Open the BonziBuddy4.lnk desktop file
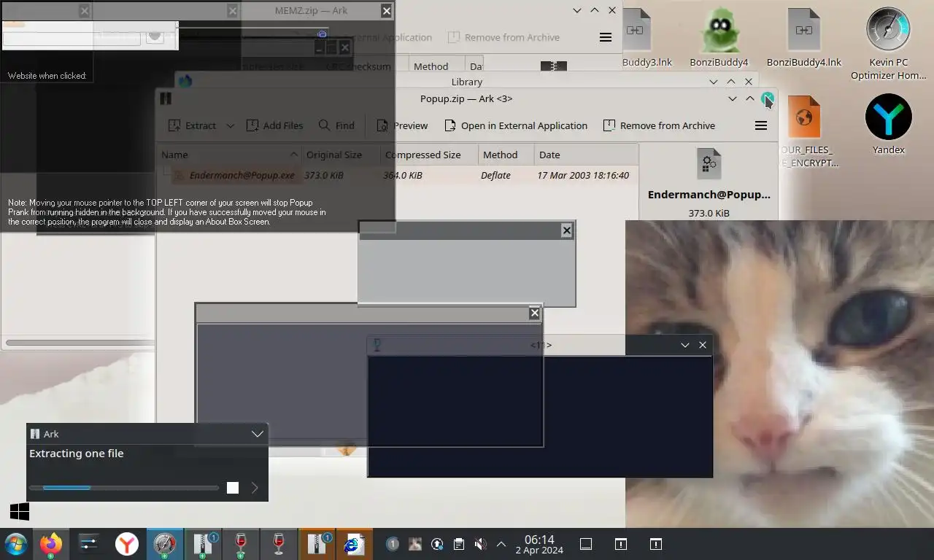The width and height of the screenshot is (934, 560). 804,38
